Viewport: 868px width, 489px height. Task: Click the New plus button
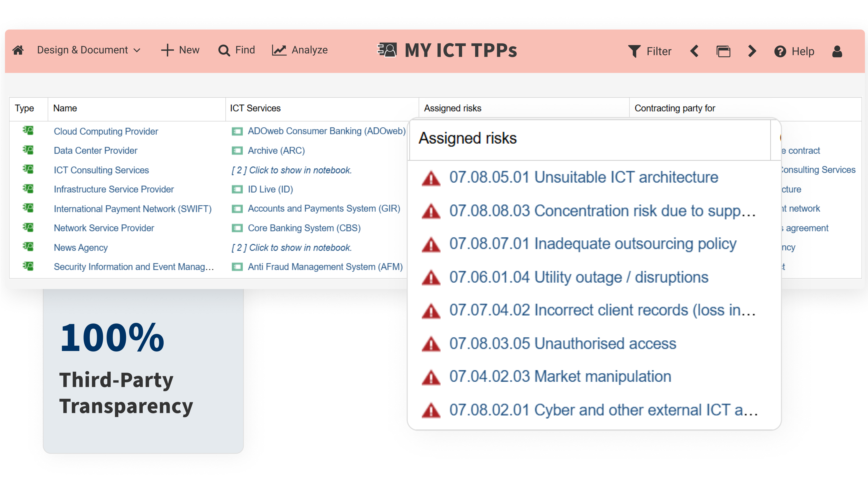tap(180, 50)
